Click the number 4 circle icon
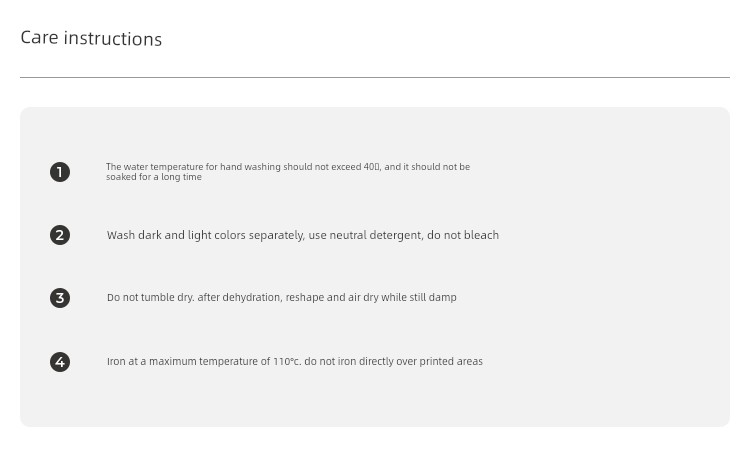This screenshot has width=750, height=457. [x=60, y=362]
